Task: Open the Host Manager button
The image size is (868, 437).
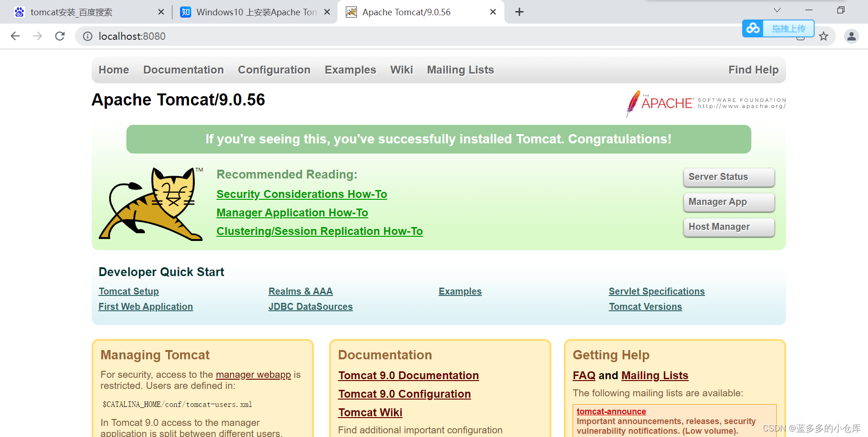Action: point(729,227)
